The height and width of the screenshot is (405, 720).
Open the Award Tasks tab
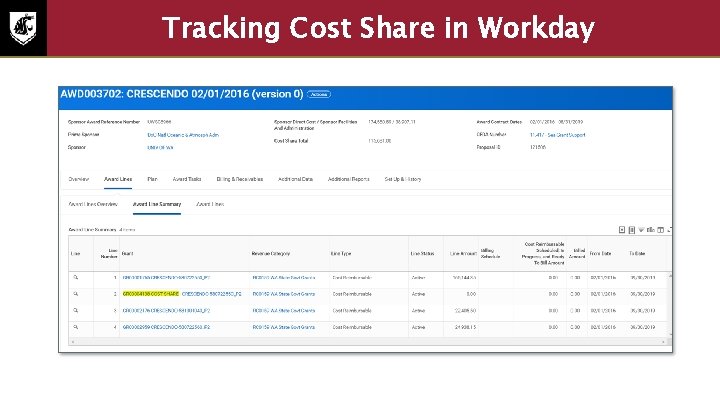pyautogui.click(x=187, y=179)
